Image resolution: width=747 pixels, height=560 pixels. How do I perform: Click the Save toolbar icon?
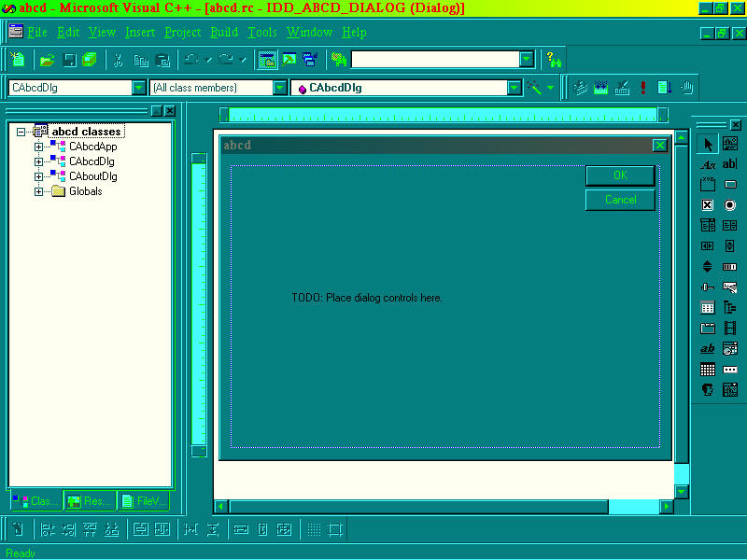69,60
